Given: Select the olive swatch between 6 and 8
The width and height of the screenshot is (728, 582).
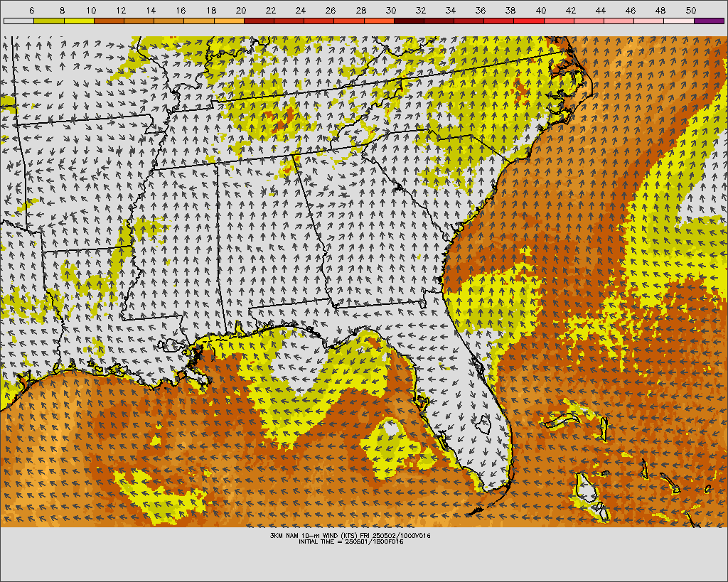Looking at the screenshot, I should click(x=49, y=21).
